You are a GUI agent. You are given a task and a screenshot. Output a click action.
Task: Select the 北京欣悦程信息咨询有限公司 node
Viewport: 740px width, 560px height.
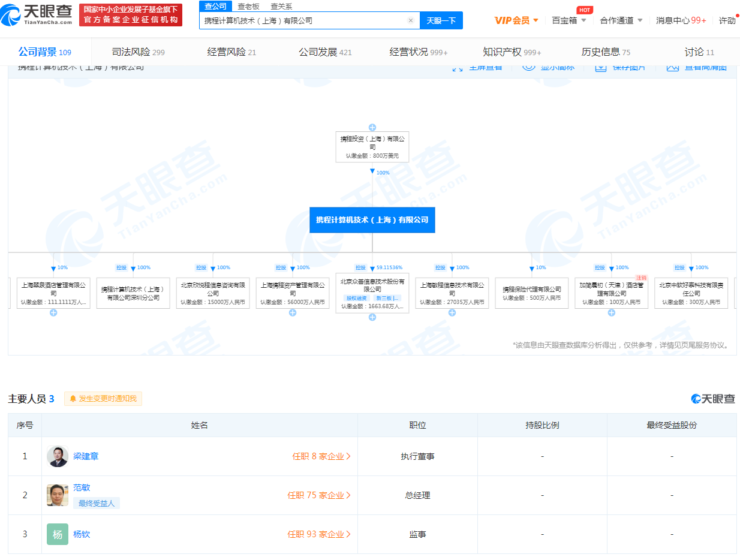[x=213, y=293]
